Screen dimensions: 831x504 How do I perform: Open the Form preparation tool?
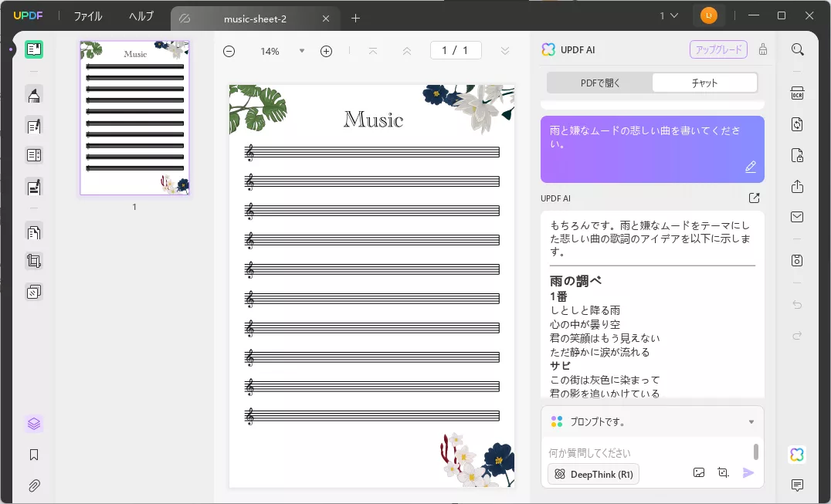(x=34, y=155)
